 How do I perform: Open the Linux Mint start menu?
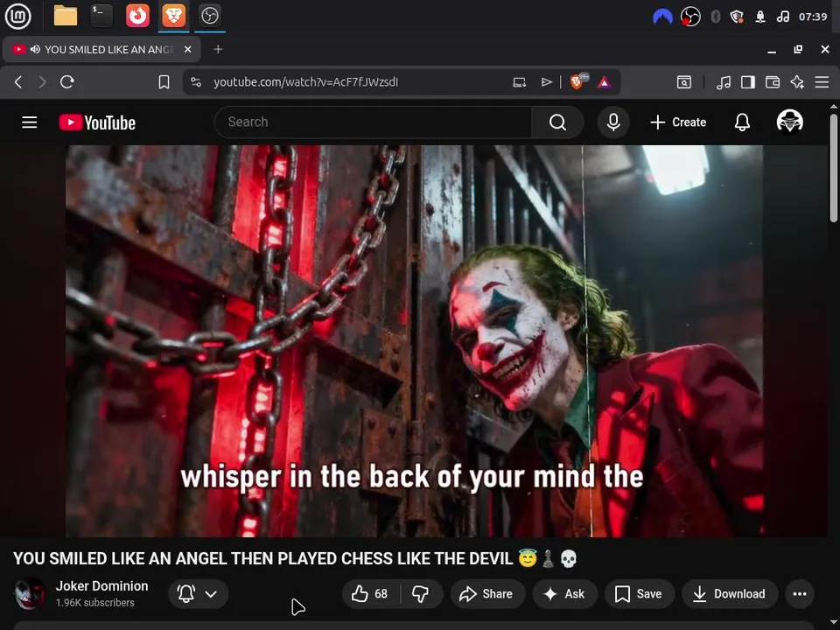pos(17,16)
